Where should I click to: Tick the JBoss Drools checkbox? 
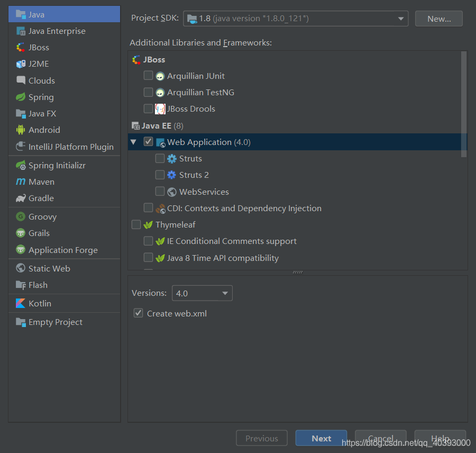pos(148,108)
